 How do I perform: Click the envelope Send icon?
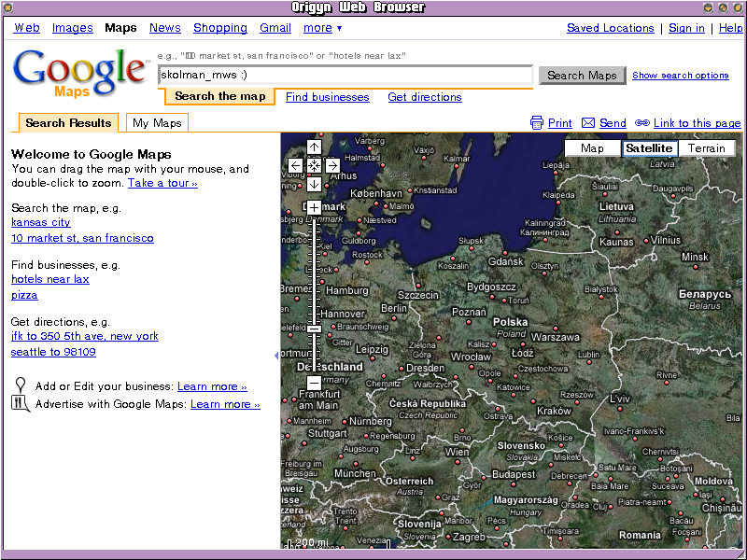(x=588, y=123)
